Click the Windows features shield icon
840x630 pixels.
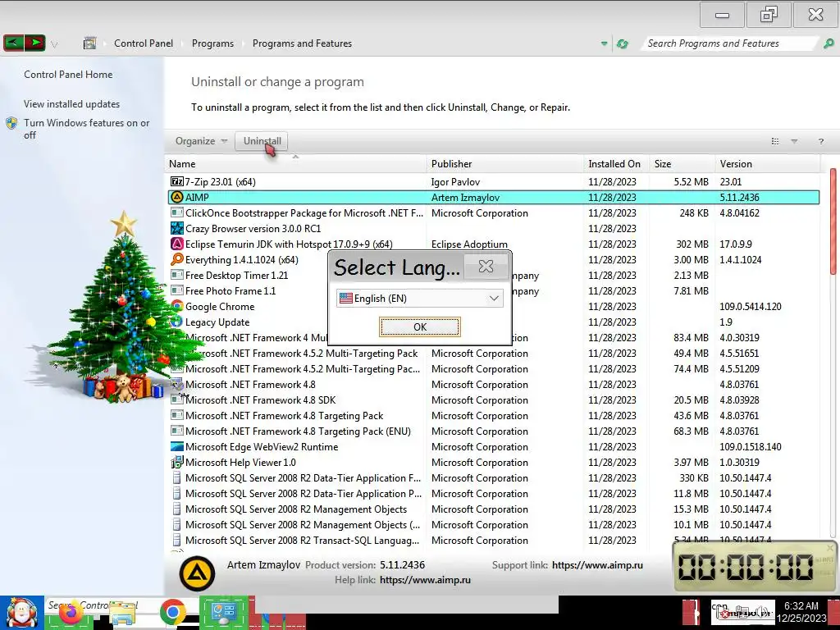coord(11,123)
